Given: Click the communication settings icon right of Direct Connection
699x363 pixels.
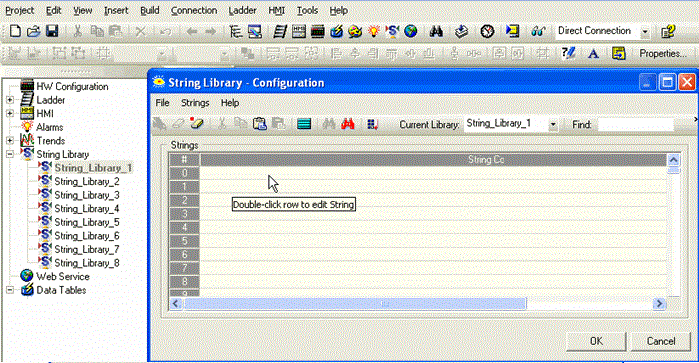Looking at the screenshot, I should pyautogui.click(x=668, y=31).
